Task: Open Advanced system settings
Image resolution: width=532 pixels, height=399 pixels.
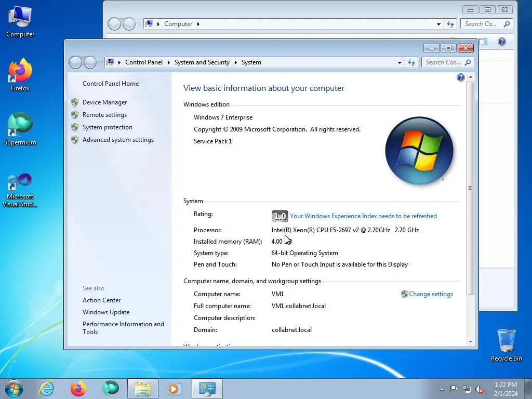Action: pos(118,140)
